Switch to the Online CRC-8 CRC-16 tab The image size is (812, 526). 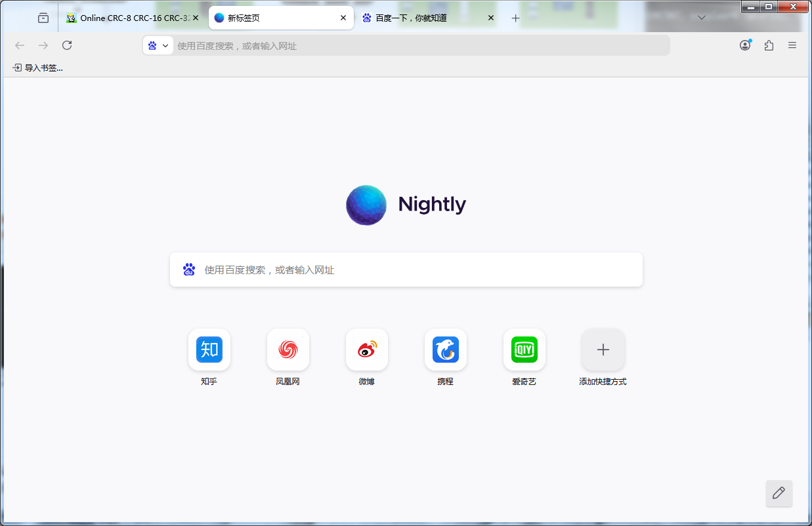click(x=128, y=18)
